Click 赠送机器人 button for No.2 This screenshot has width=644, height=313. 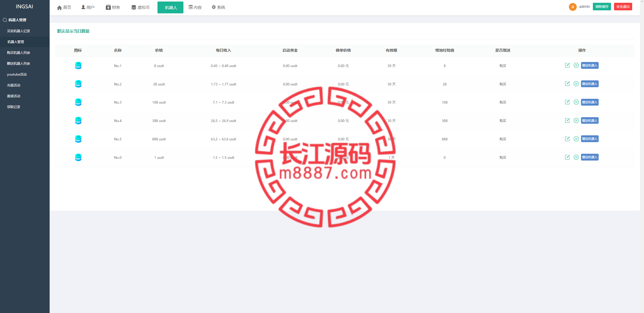tap(590, 84)
